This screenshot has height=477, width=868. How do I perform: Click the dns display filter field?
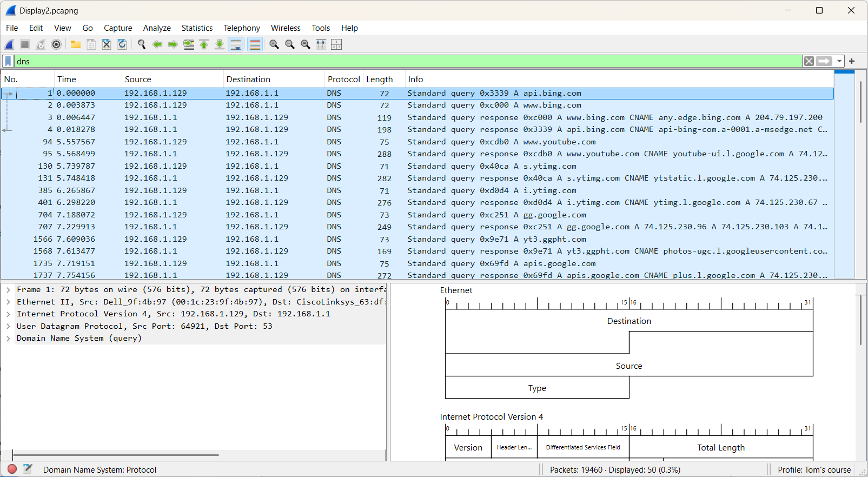point(408,61)
